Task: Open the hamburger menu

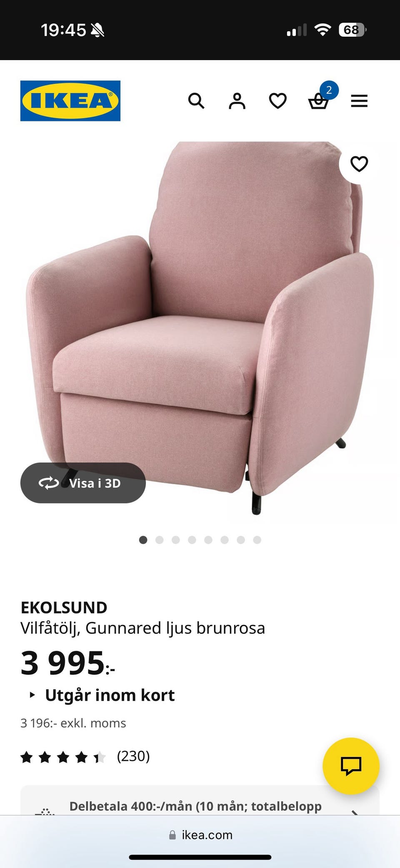Action: click(x=359, y=101)
